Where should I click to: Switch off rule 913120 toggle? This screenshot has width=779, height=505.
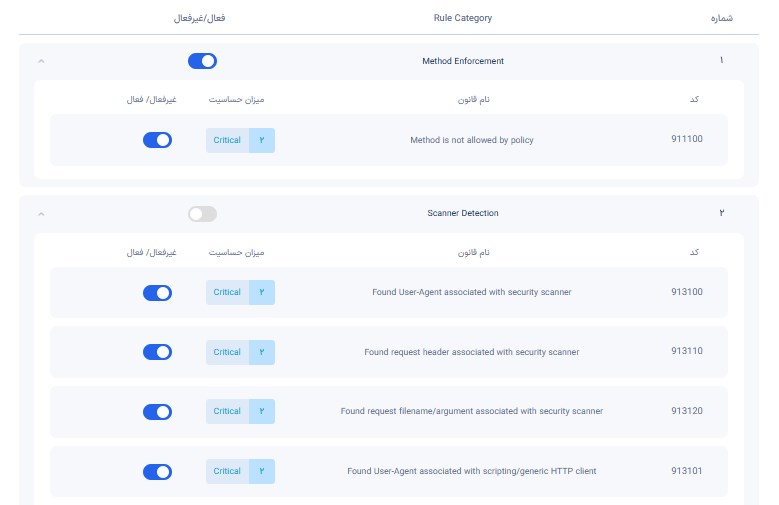point(157,412)
